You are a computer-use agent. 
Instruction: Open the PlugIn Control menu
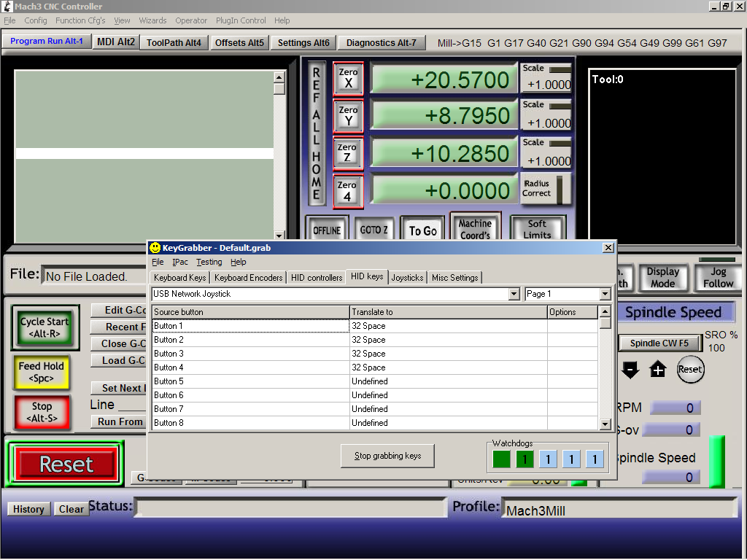coord(241,20)
